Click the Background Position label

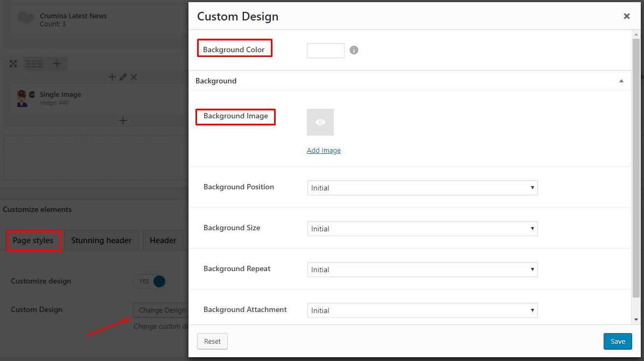tap(239, 187)
